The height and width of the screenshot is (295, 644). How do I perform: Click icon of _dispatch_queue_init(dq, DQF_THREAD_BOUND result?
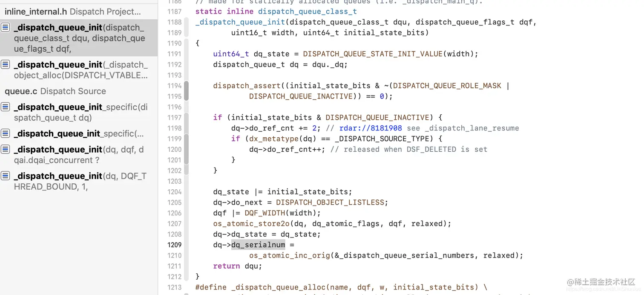(5, 176)
